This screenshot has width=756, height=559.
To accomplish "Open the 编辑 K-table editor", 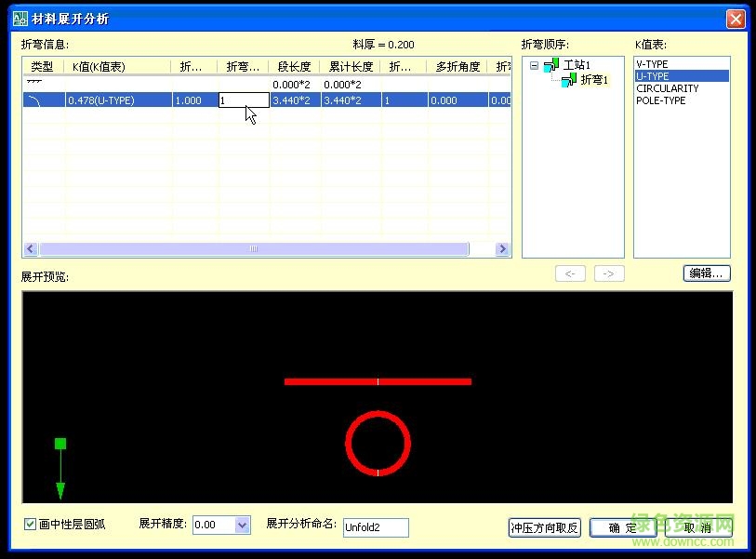I will (x=707, y=273).
